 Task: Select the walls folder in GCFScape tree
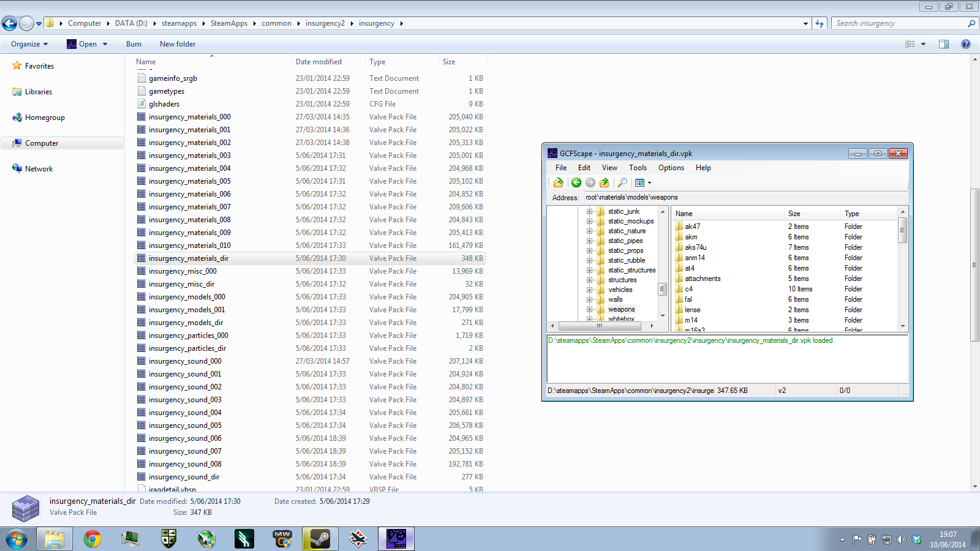616,299
